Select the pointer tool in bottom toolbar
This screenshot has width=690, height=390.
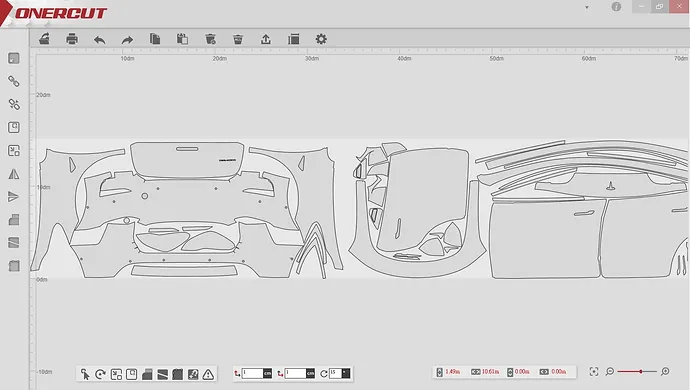click(85, 374)
